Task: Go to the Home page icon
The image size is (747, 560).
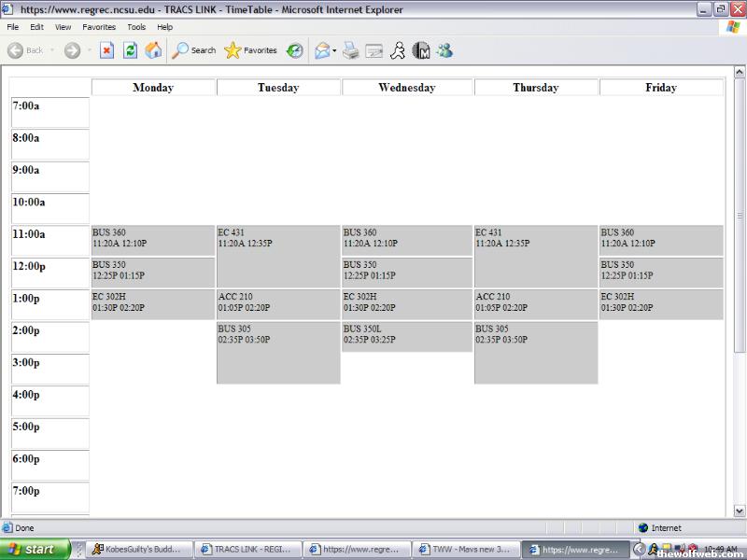Action: 153,50
